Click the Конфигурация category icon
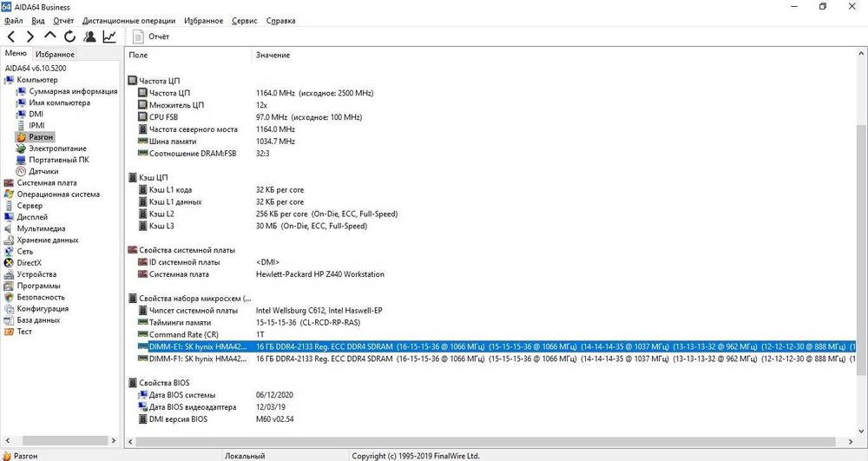 tap(9, 308)
